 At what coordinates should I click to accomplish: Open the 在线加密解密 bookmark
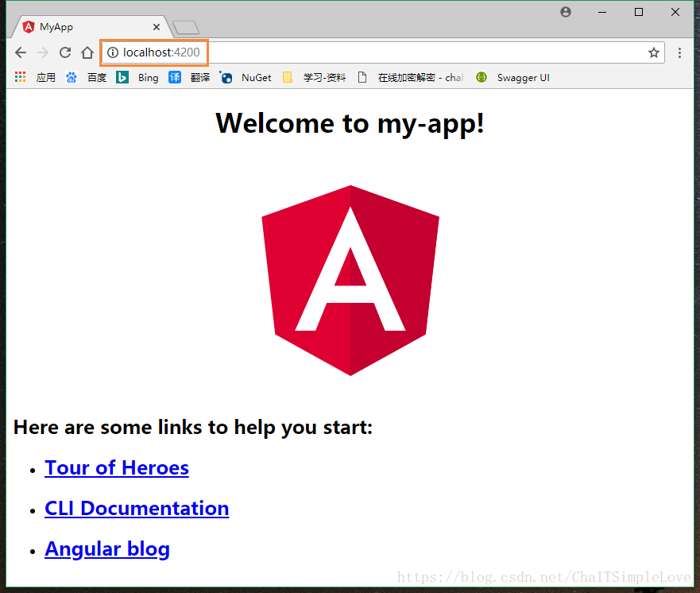(x=421, y=78)
